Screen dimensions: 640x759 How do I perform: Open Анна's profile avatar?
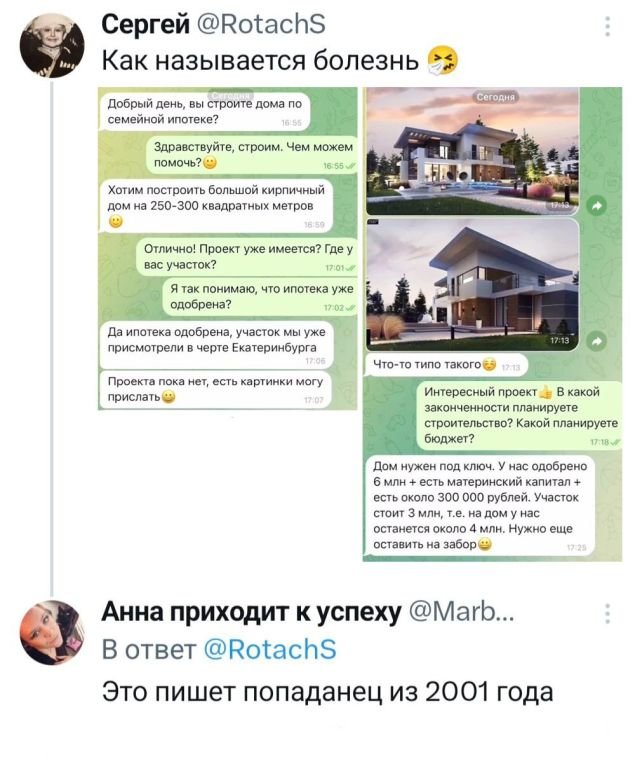[x=52, y=632]
